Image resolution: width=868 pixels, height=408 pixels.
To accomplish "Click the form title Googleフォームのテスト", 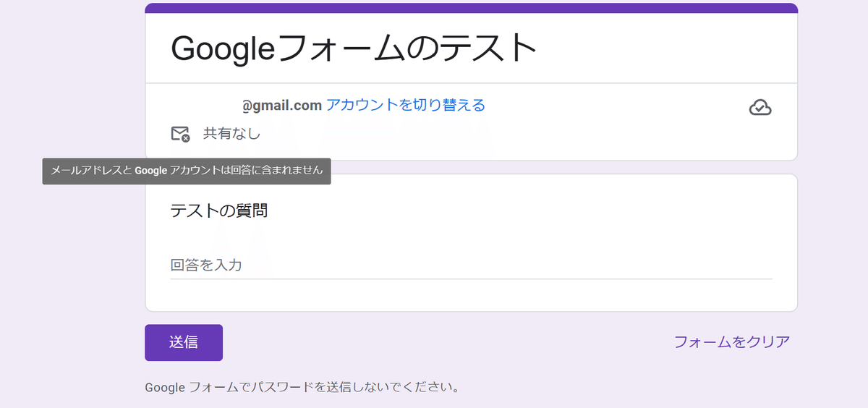I will [354, 48].
